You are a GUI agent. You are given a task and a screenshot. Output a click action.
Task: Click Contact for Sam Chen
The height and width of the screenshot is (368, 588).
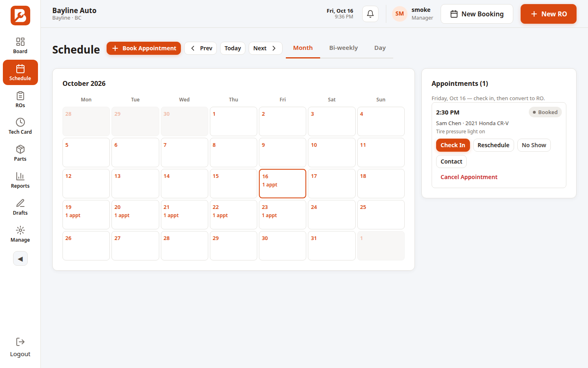(x=451, y=162)
